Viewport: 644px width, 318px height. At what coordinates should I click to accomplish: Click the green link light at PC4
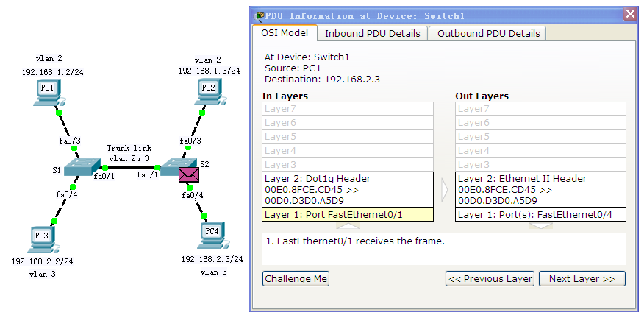204,215
